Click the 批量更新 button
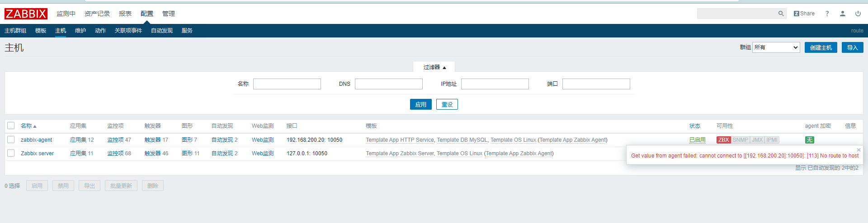 121,186
